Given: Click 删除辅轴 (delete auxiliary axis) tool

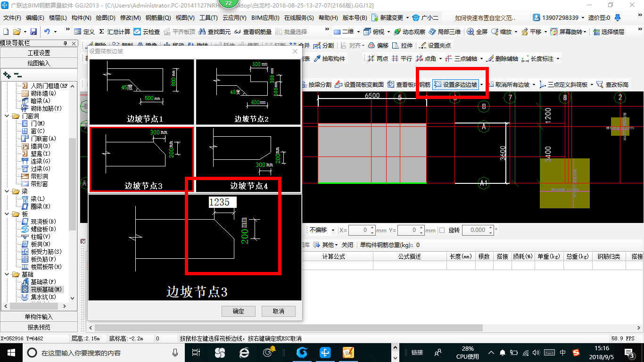Looking at the screenshot, I should pos(502,58).
